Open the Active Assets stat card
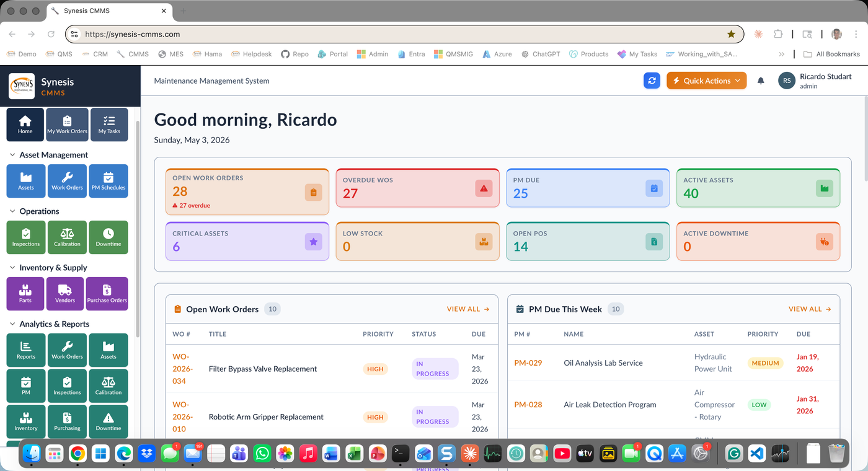Viewport: 868px width, 471px height. pos(758,187)
